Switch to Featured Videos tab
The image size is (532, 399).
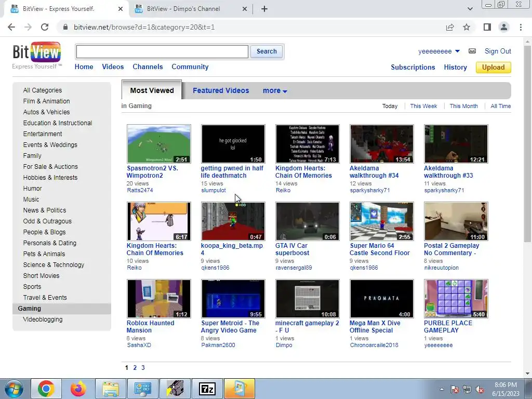click(x=221, y=90)
